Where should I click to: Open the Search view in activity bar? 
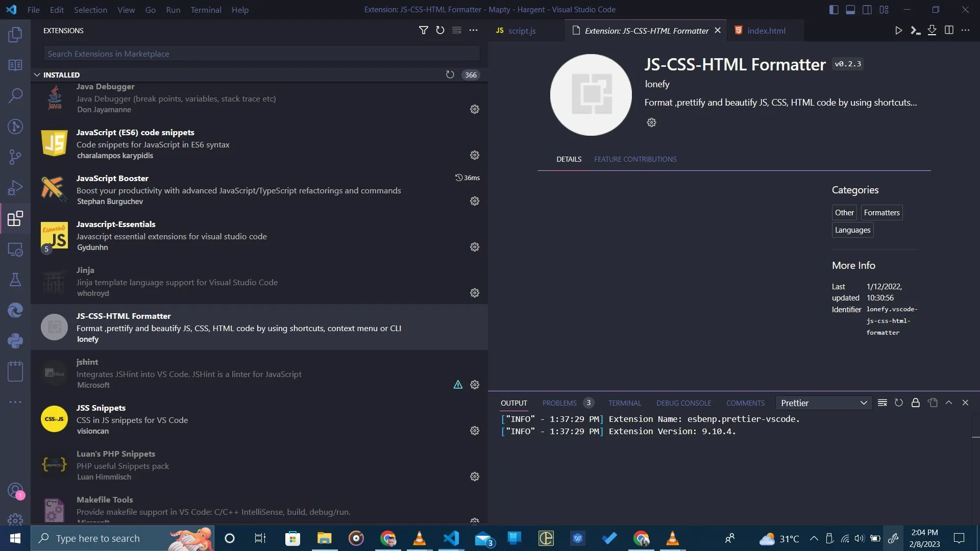pyautogui.click(x=15, y=95)
